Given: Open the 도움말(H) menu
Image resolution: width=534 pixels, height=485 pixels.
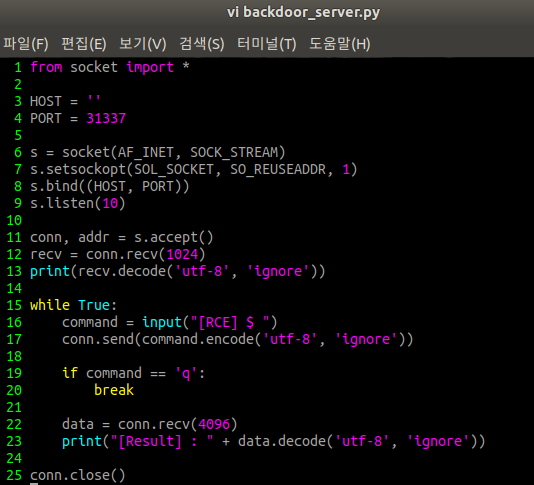Looking at the screenshot, I should tap(340, 44).
